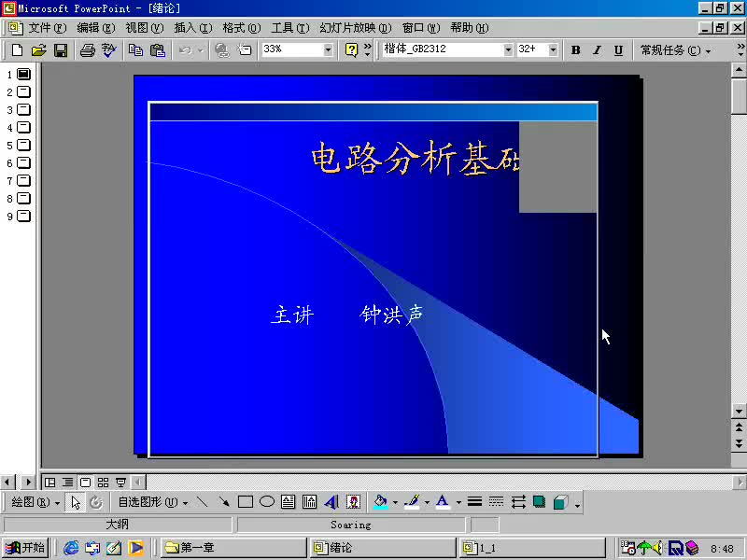Insert a vertical text box

tap(310, 501)
